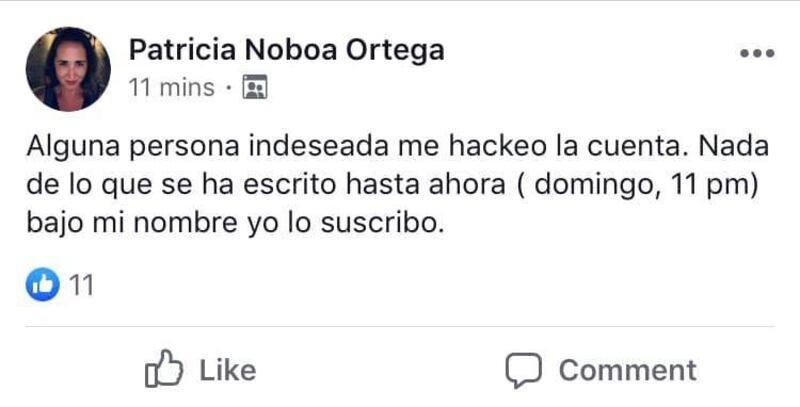
Task: Click the word "indeseada" in the post
Action: tap(319, 146)
